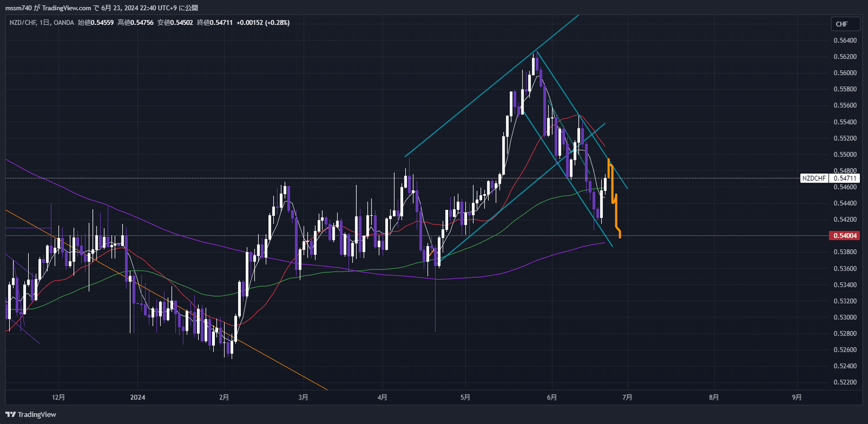The width and height of the screenshot is (868, 424).
Task: Select the open value 始値0.54559
Action: (x=95, y=23)
